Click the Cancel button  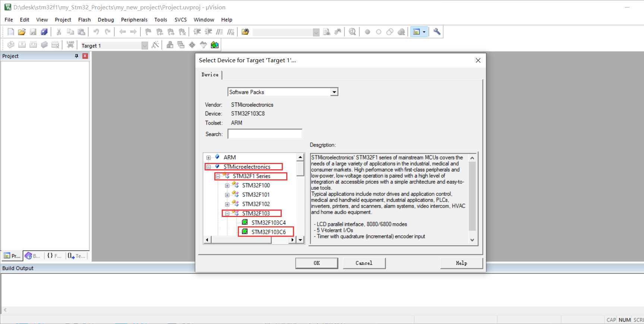pos(364,263)
